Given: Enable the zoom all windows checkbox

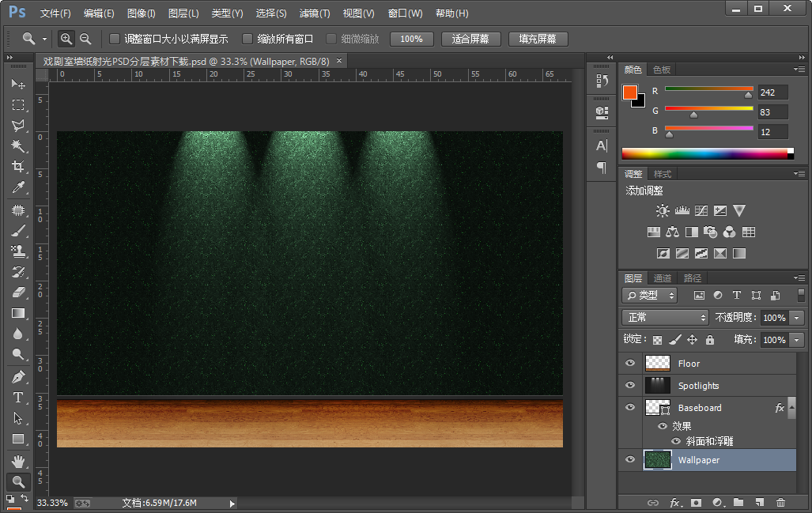Looking at the screenshot, I should coord(247,39).
